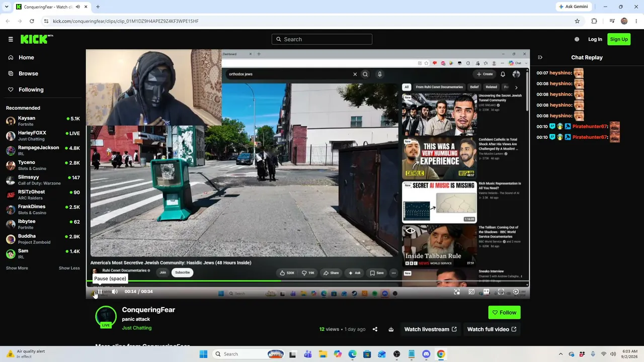The image size is (644, 362).
Task: Click the Ask Gemini button
Action: point(573,7)
